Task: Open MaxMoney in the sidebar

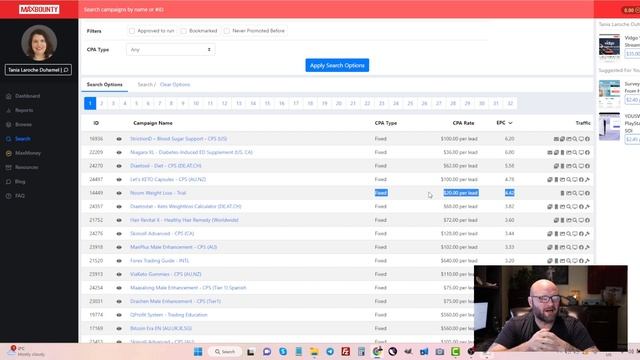Action: (x=28, y=153)
